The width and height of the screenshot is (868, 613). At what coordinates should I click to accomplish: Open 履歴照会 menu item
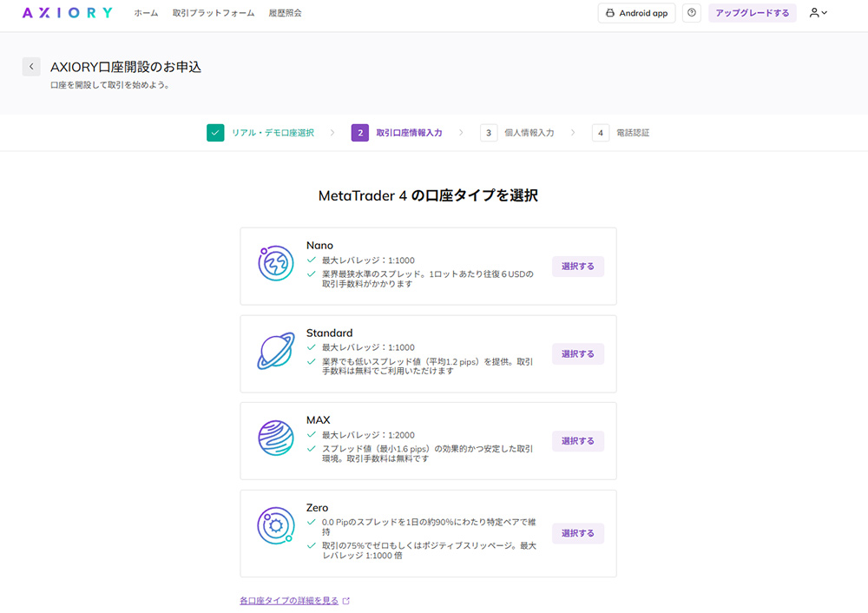(x=285, y=13)
